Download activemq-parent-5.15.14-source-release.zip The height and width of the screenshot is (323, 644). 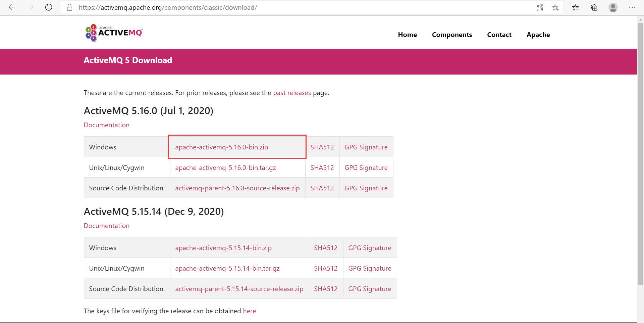[239, 289]
